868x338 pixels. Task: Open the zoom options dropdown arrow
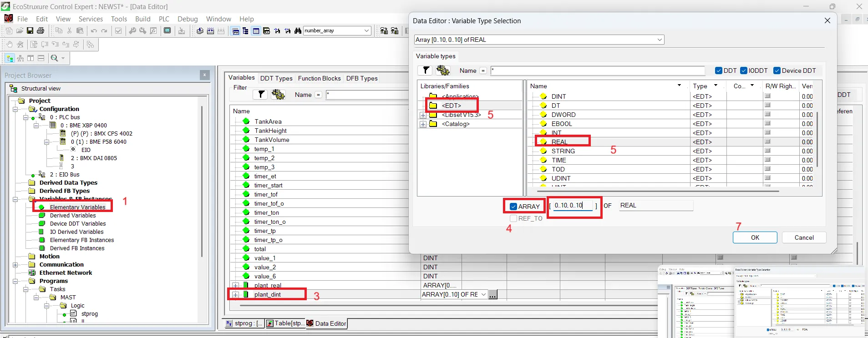(63, 58)
